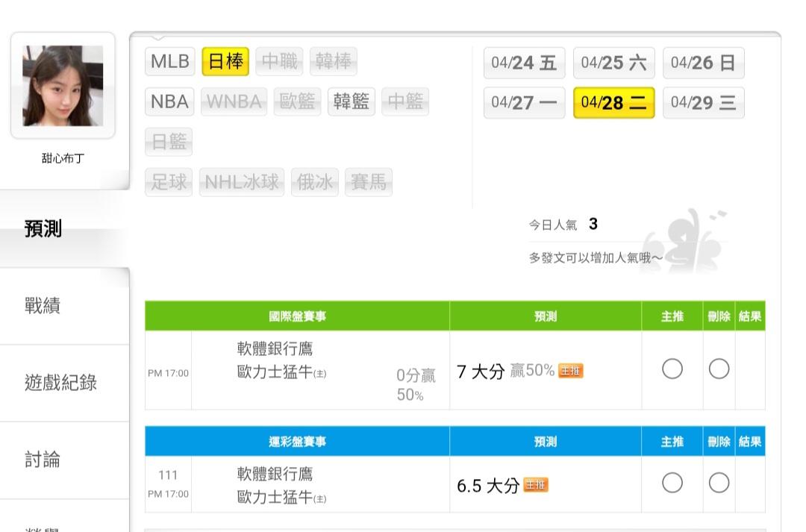The height and width of the screenshot is (532, 806).
Task: Select the MLB league tab
Action: (170, 62)
